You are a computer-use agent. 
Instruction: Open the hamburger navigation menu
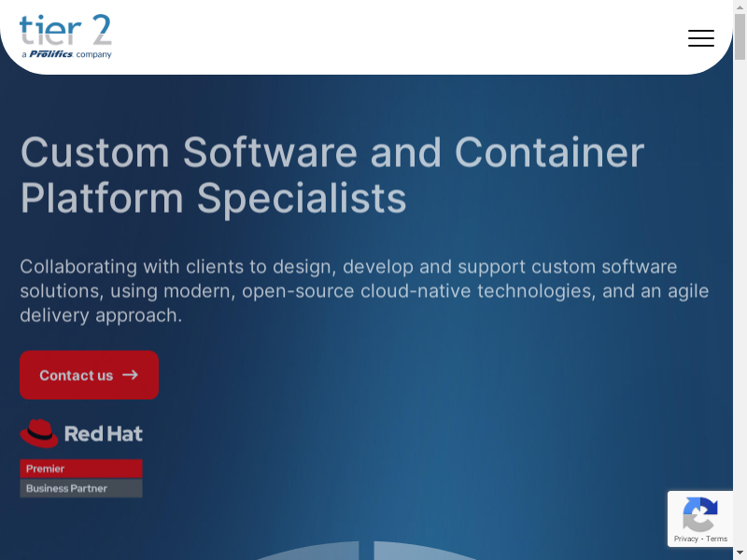click(x=700, y=38)
